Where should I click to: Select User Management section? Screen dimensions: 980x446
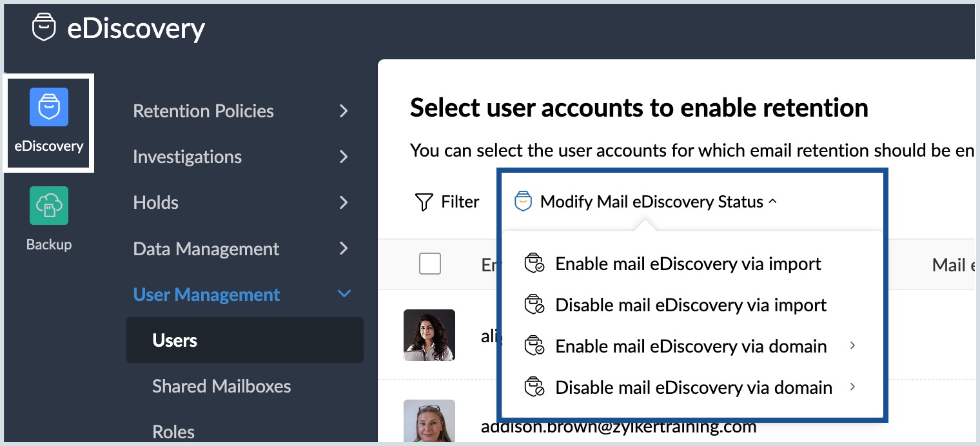coord(206,295)
